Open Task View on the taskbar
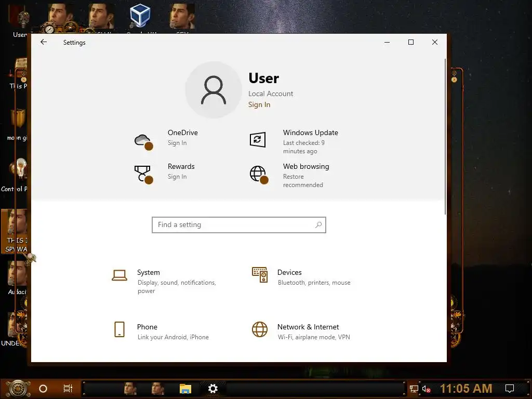 click(x=68, y=389)
